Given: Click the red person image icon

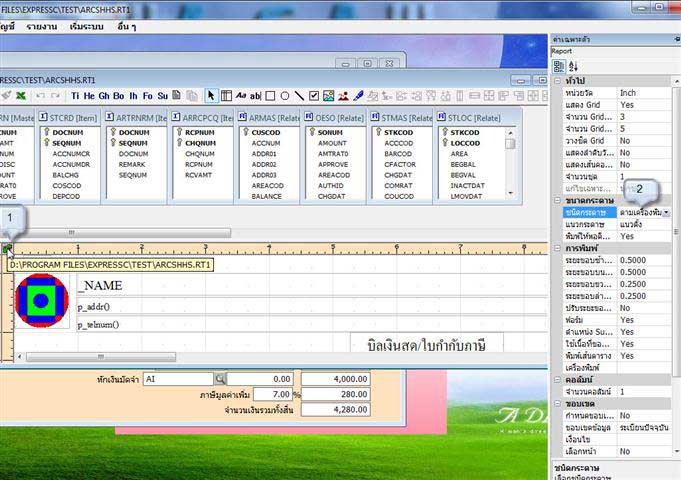Looking at the screenshot, I should (344, 96).
